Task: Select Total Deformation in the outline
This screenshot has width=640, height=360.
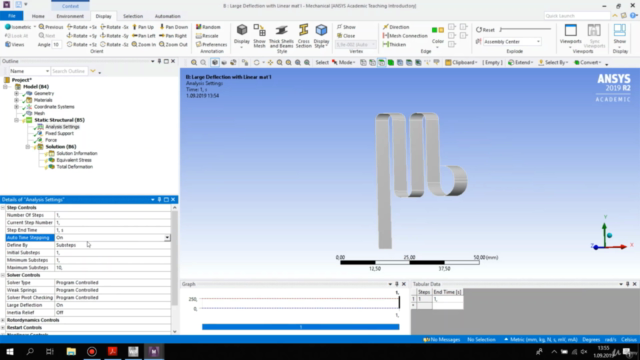Action: [74, 167]
